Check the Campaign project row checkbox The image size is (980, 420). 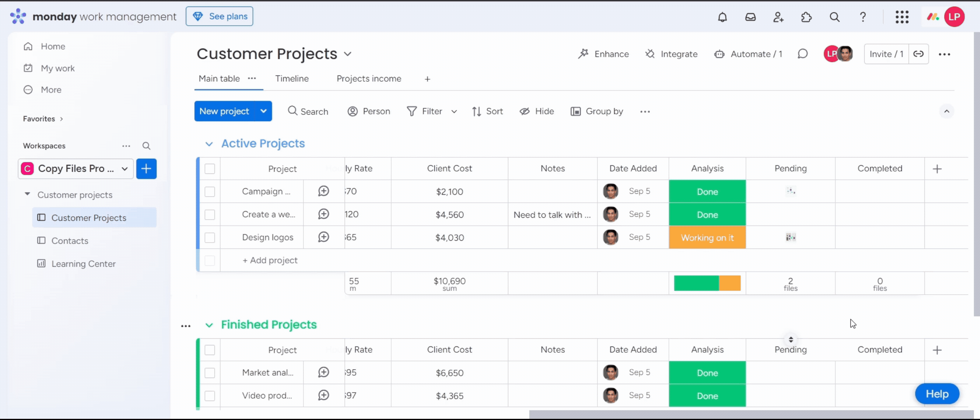(210, 192)
